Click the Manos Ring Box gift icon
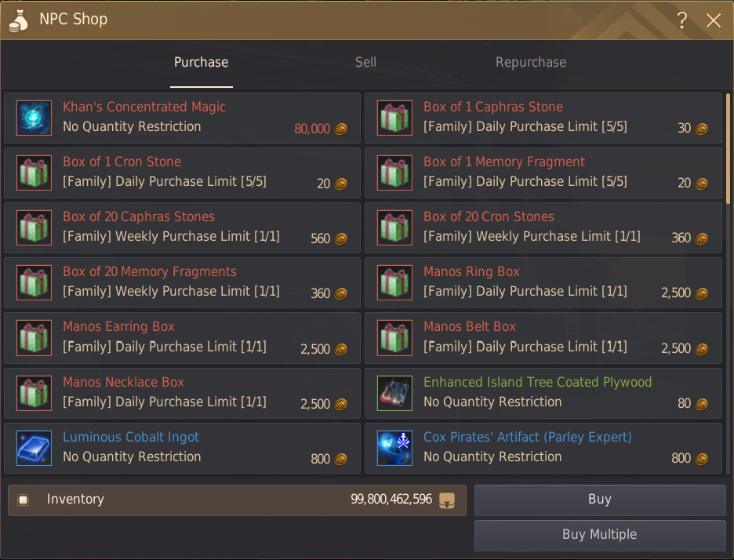The image size is (734, 560). [394, 283]
